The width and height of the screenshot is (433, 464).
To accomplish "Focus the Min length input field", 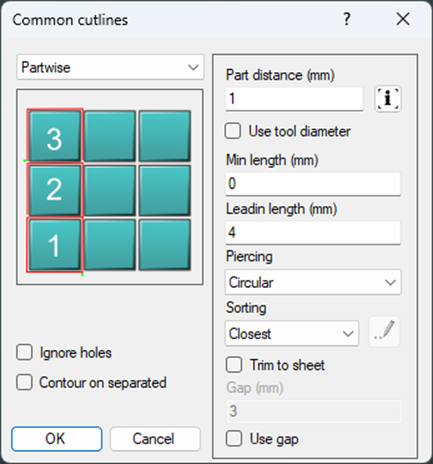I will [313, 184].
